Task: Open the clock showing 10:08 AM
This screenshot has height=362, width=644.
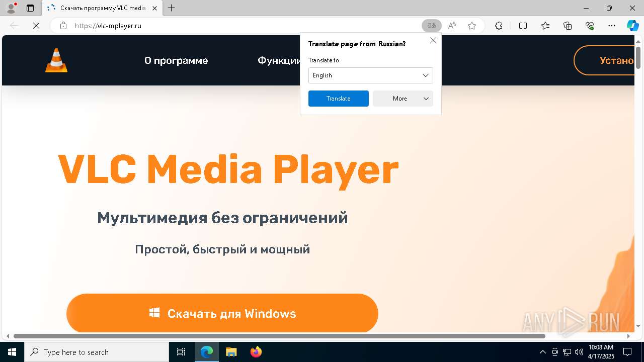Action: (x=601, y=352)
